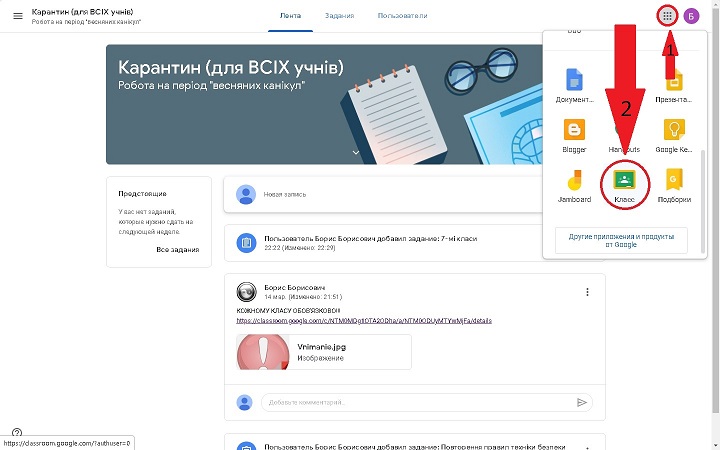
Task: Switch to the Задания tab
Action: [339, 16]
